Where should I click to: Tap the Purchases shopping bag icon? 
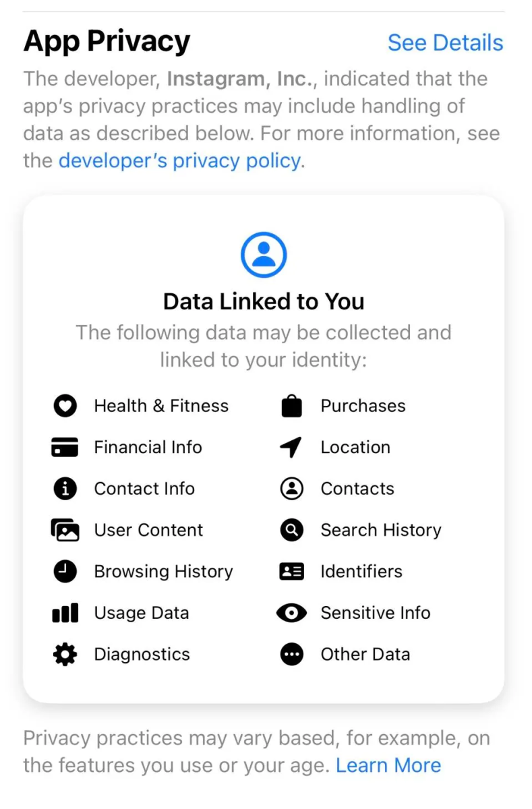point(291,406)
